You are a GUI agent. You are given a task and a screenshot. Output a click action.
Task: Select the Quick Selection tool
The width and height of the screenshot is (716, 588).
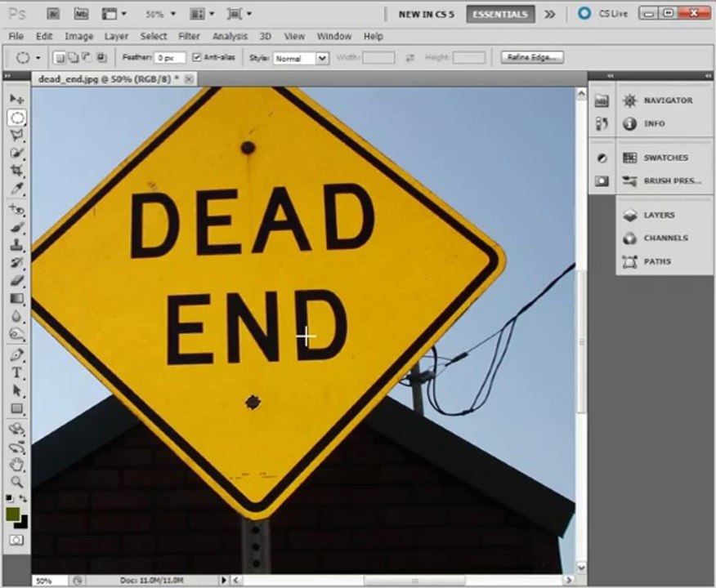[x=17, y=154]
